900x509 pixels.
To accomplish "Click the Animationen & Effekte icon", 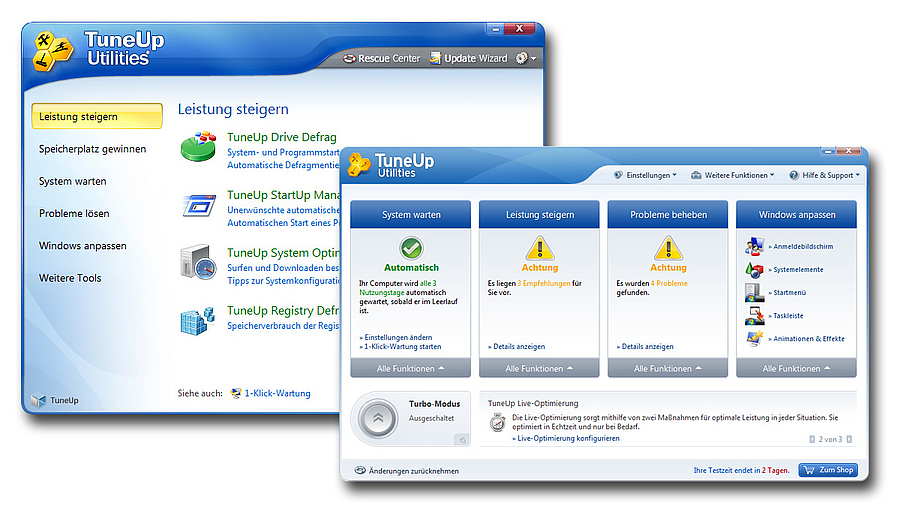I will coord(755,339).
